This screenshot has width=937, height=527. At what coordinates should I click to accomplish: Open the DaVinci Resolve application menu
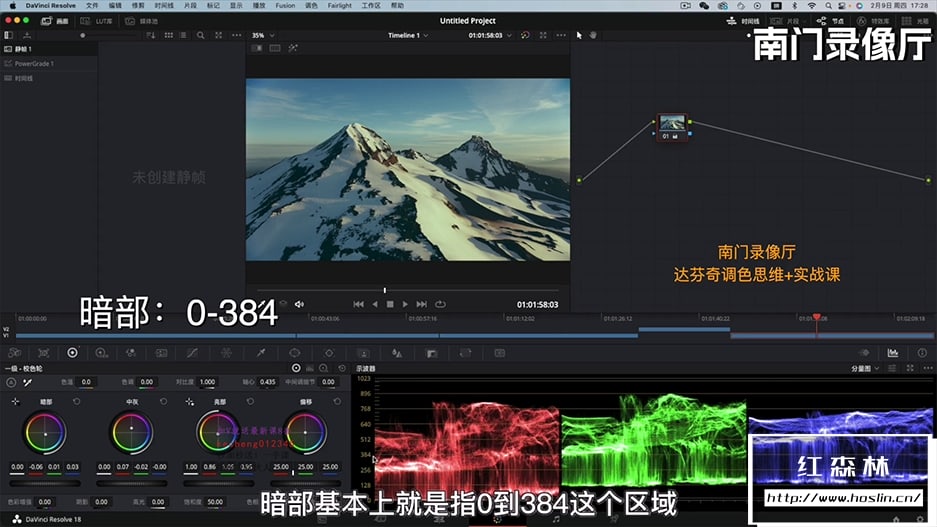[50, 5]
